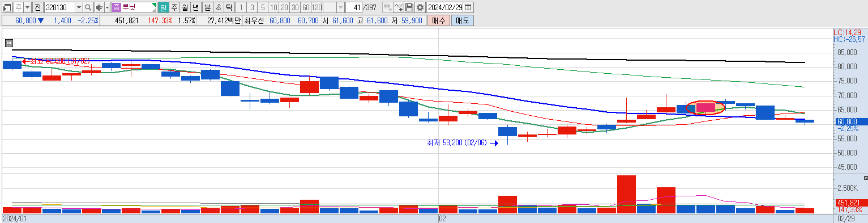Click the current price 60,800 in info bar

point(25,20)
